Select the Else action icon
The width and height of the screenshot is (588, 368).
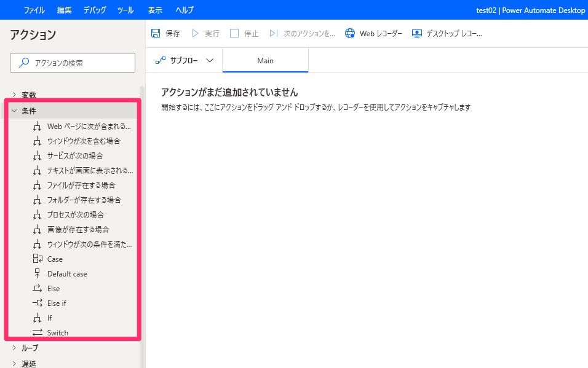pos(37,288)
